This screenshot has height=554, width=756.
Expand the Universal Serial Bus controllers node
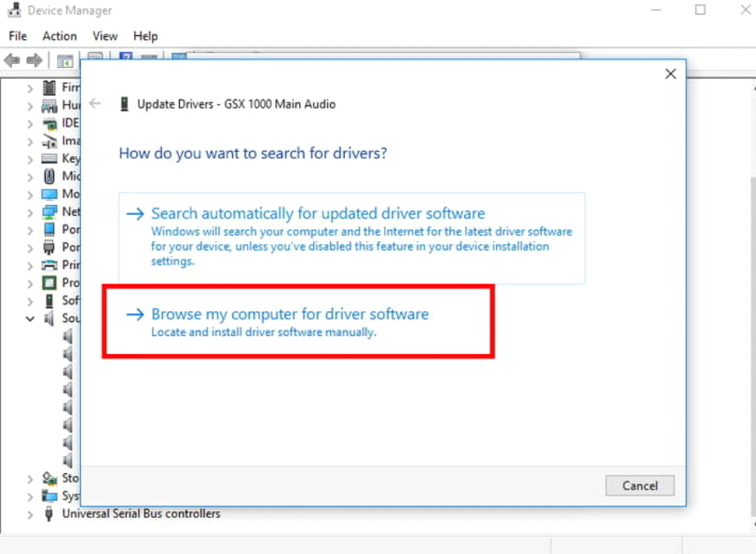(29, 513)
